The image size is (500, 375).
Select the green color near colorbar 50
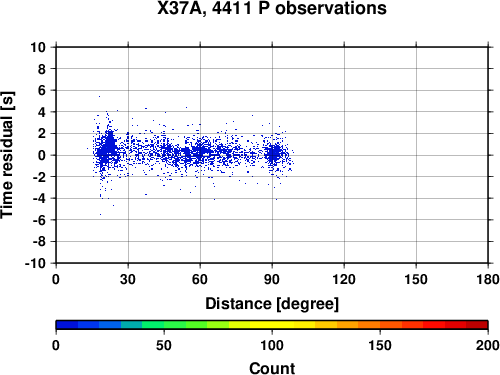tap(164, 325)
